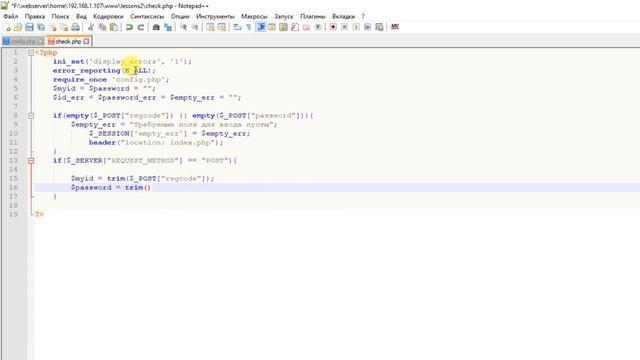
Task: Cut selection with scissors icon
Action: 91,27
